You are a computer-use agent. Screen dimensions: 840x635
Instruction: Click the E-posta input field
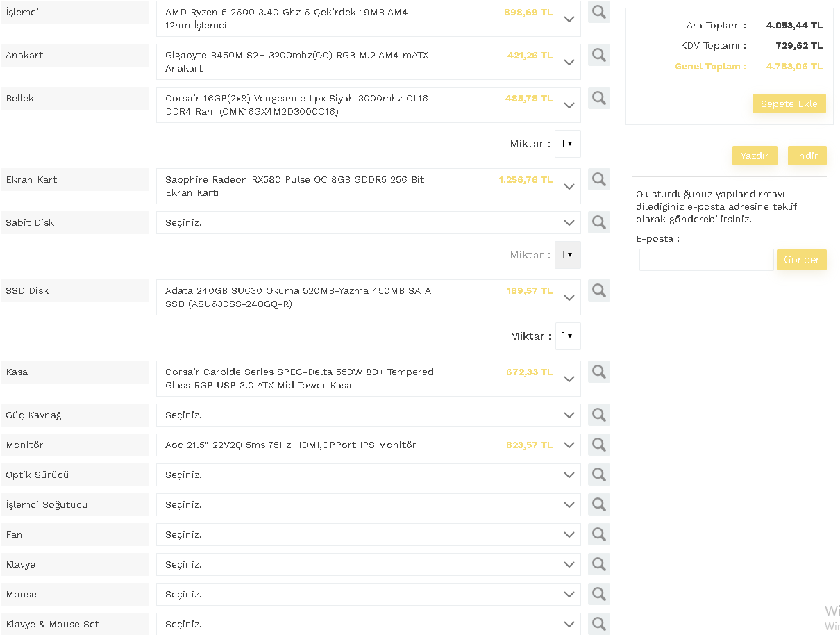706,260
